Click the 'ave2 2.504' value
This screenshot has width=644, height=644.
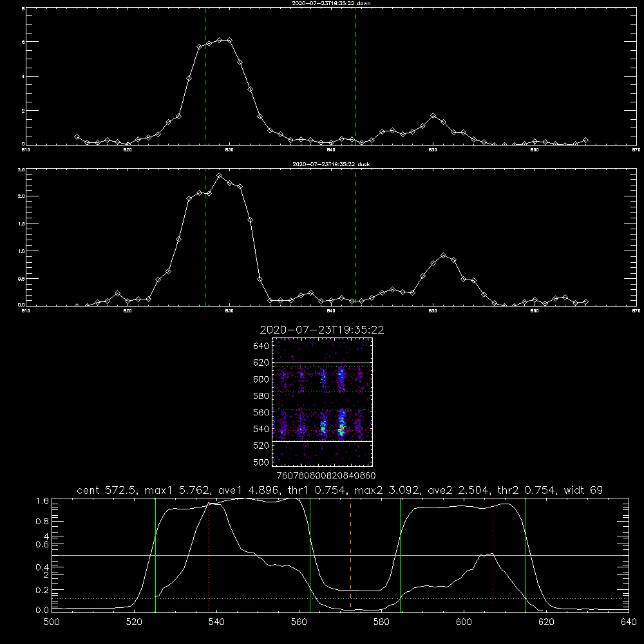pyautogui.click(x=459, y=490)
